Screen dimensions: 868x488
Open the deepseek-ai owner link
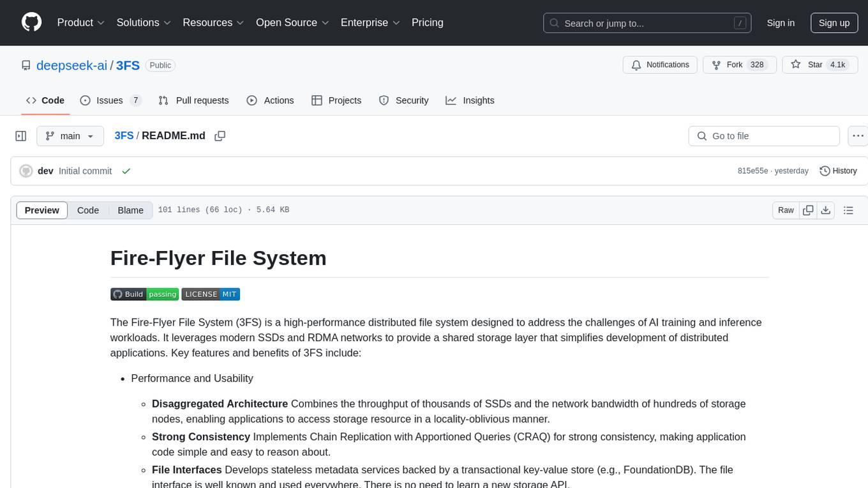72,65
